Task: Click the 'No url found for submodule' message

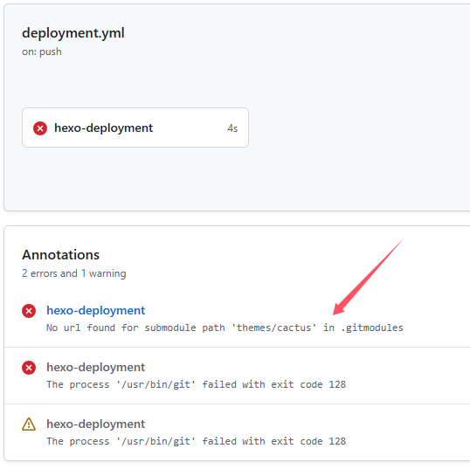Action: coord(225,328)
